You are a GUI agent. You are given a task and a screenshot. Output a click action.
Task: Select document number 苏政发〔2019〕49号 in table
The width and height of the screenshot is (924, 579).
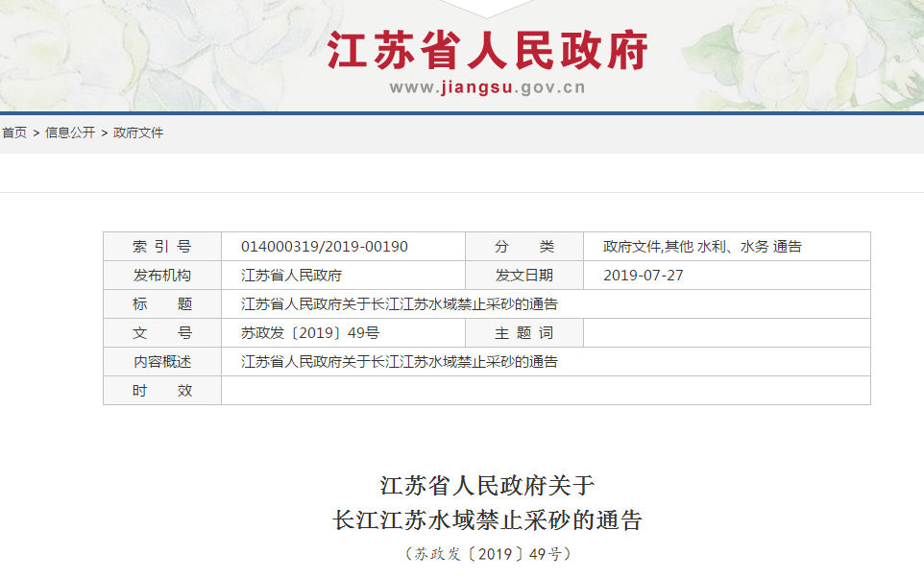point(309,333)
